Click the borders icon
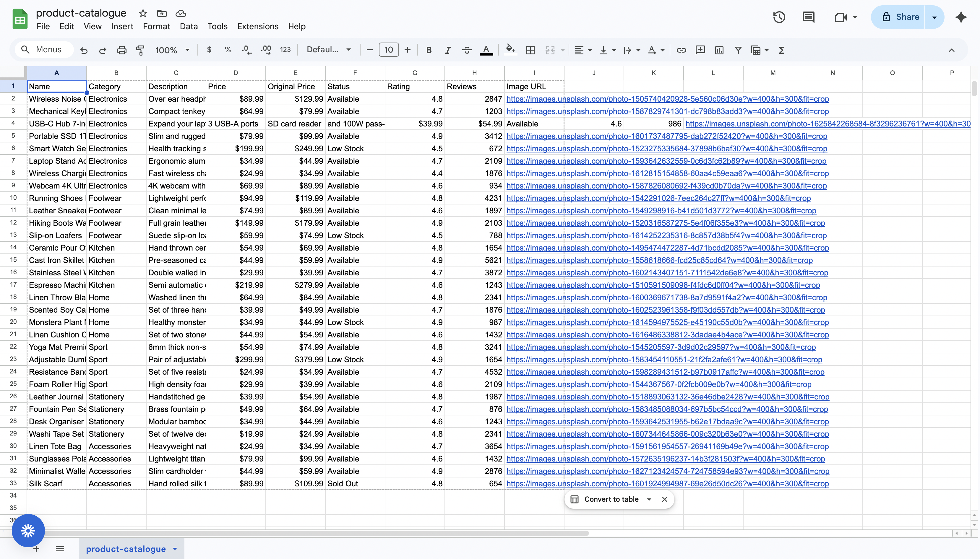The width and height of the screenshot is (980, 559). [530, 50]
